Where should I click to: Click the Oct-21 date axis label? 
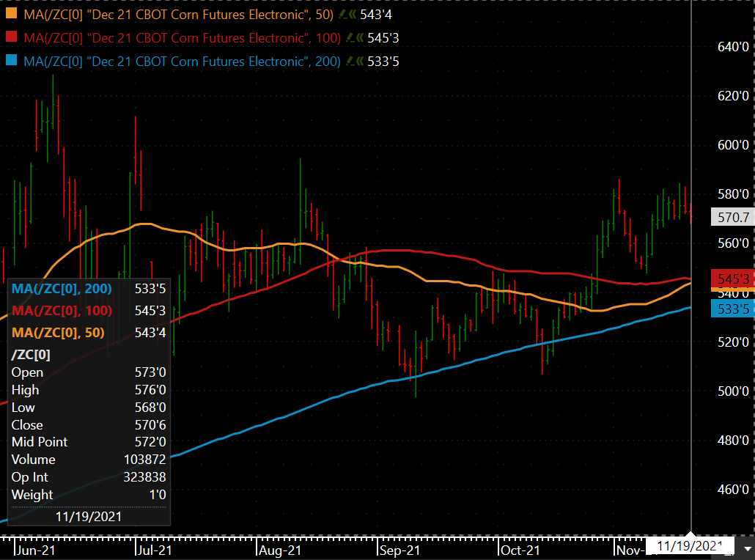pos(520,550)
